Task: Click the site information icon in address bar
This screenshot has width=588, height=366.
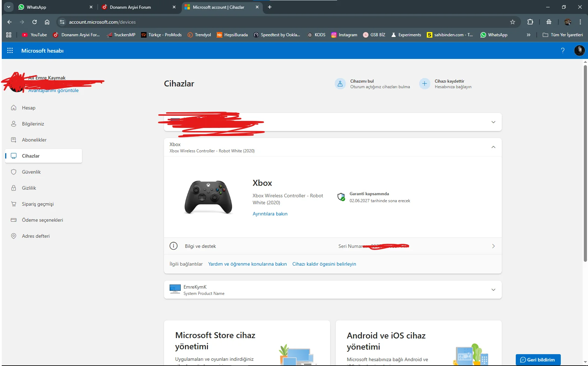Action: click(x=62, y=22)
